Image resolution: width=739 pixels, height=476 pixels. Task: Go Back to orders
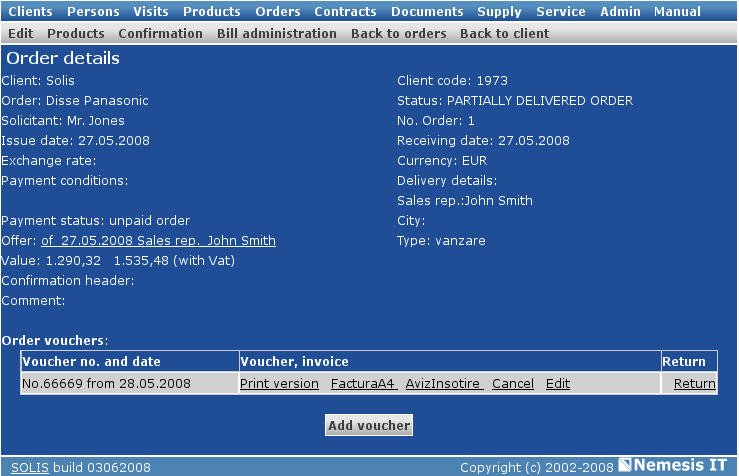pyautogui.click(x=398, y=33)
